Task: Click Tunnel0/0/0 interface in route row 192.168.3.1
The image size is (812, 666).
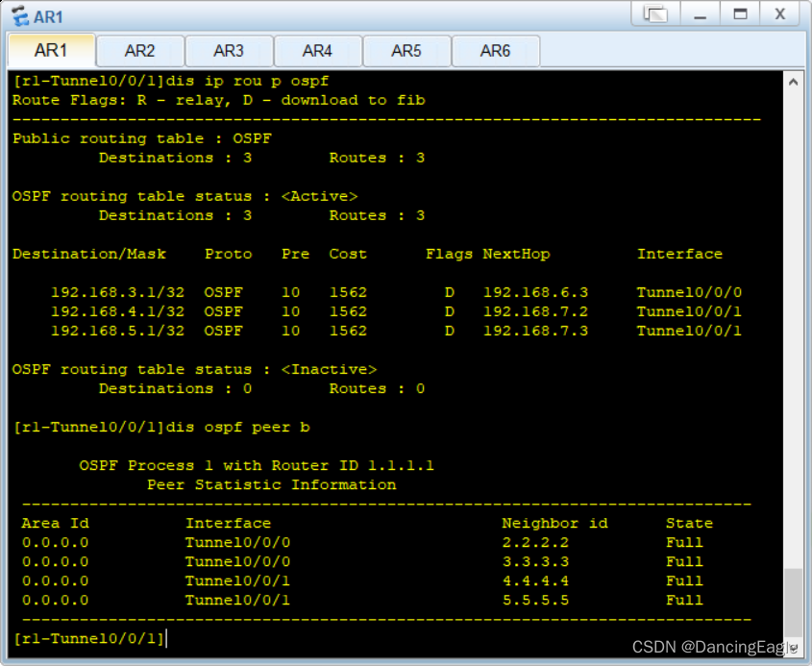Action: pyautogui.click(x=689, y=292)
